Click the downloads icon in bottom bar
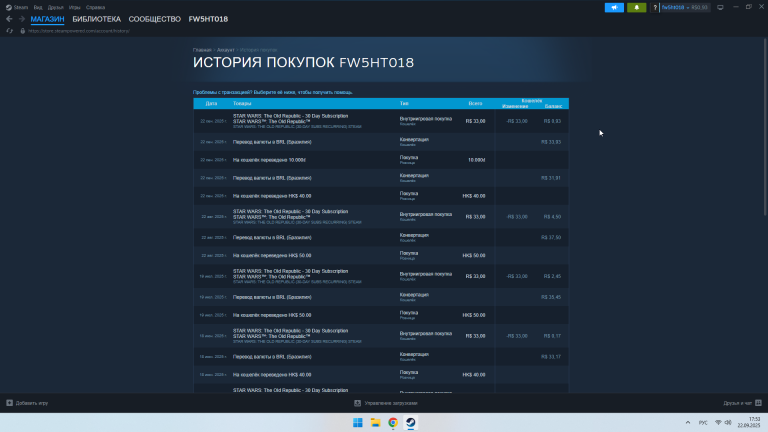Image resolution: width=768 pixels, height=432 pixels. (x=358, y=403)
